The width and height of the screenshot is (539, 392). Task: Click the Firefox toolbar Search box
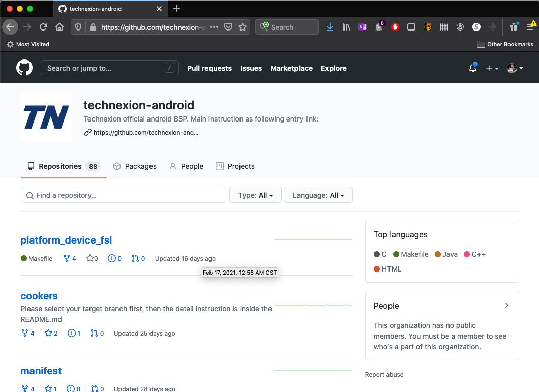tap(287, 27)
